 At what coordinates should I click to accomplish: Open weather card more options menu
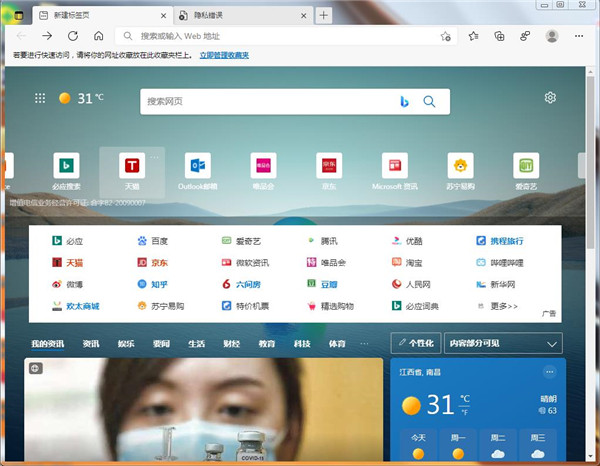(x=549, y=372)
